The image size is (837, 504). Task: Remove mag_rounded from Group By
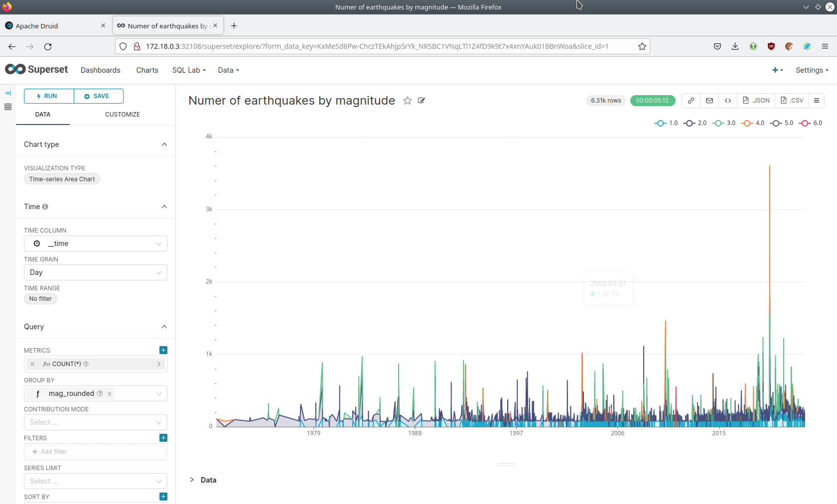(110, 394)
